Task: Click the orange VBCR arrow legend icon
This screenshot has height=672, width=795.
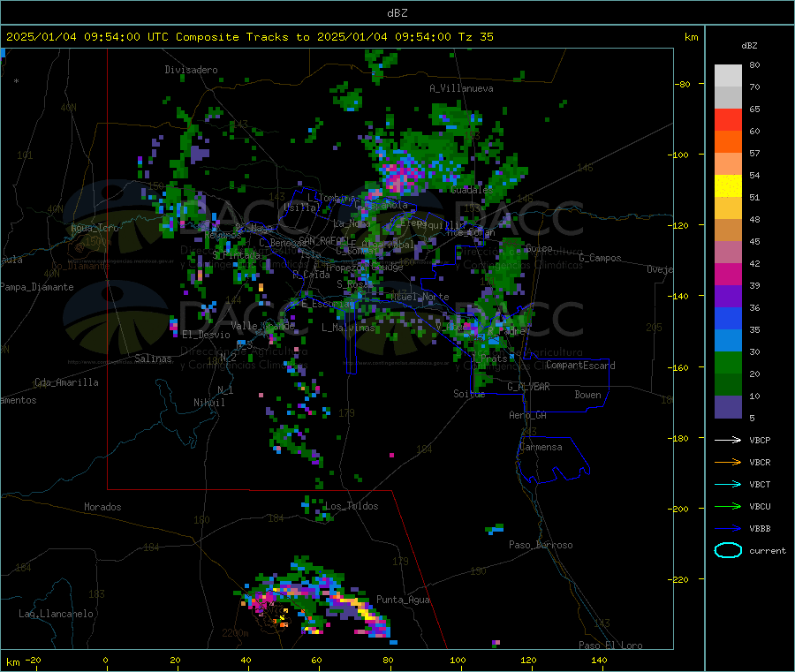Action: click(x=728, y=462)
